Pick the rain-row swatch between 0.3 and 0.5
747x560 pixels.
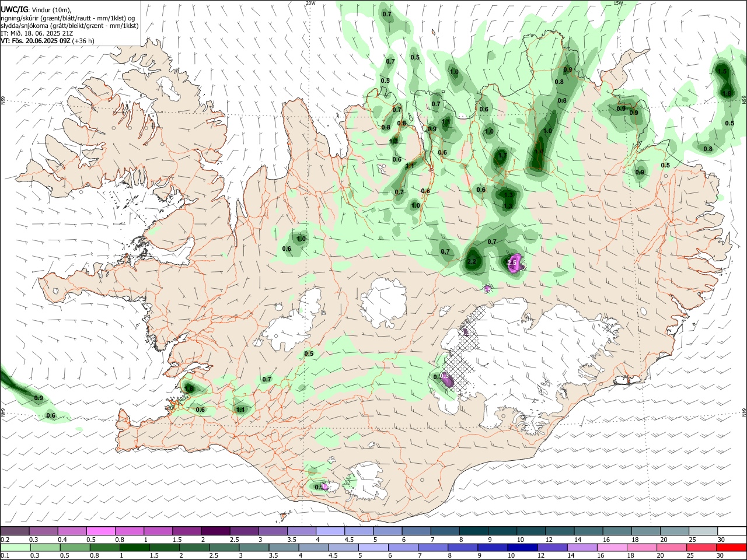[x=45, y=548]
